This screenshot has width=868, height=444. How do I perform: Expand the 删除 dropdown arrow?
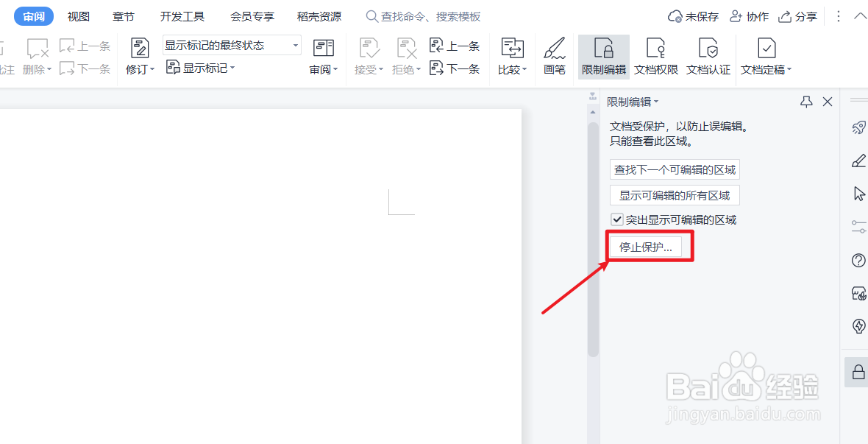pos(49,70)
